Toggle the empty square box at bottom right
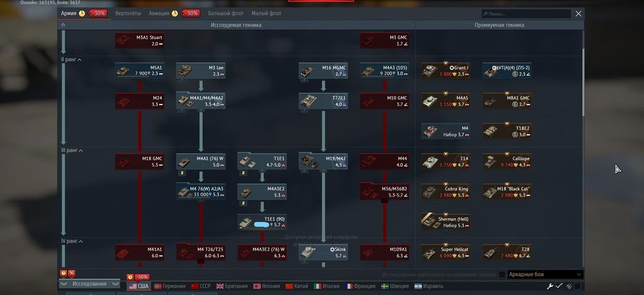 578,286
